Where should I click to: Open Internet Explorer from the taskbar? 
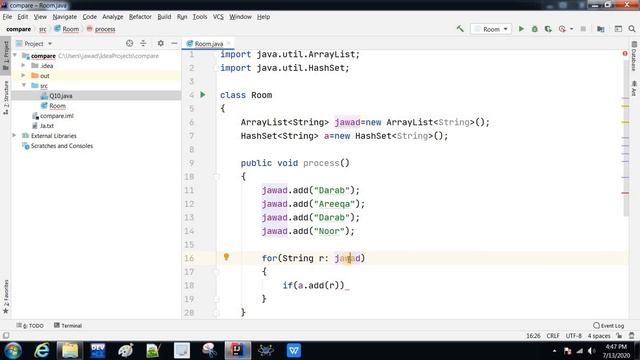tap(42, 351)
